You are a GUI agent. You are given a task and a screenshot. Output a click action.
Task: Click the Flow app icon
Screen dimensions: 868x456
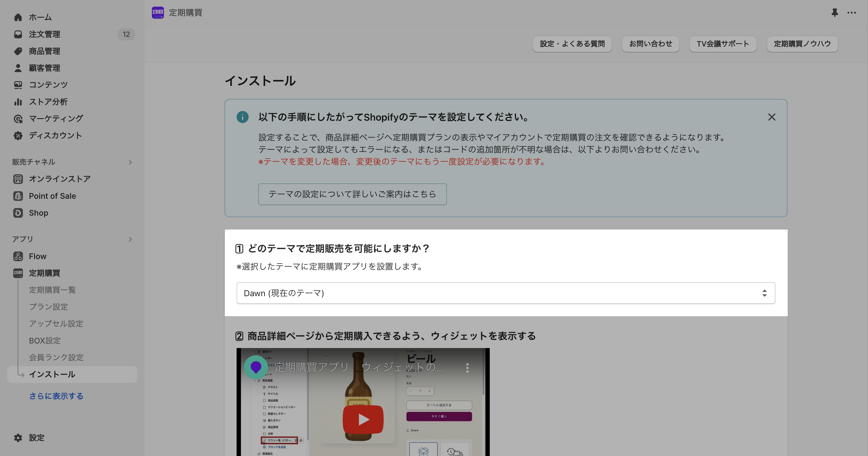pyautogui.click(x=18, y=256)
